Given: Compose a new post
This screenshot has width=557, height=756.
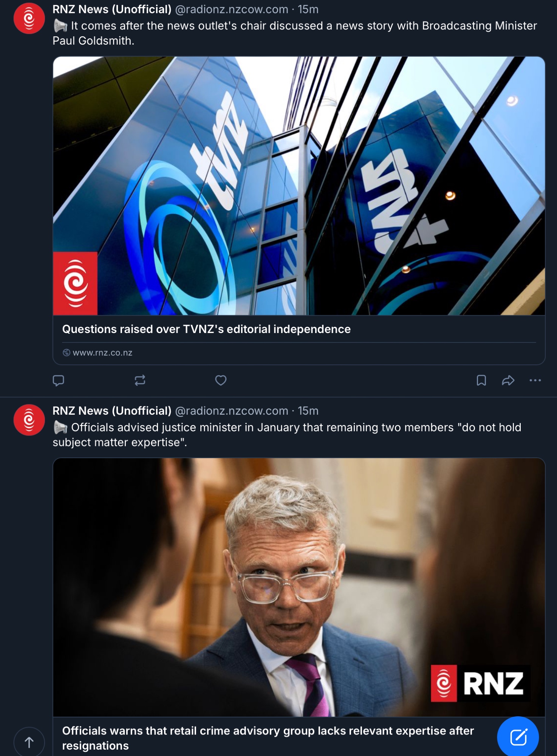Looking at the screenshot, I should tap(518, 737).
